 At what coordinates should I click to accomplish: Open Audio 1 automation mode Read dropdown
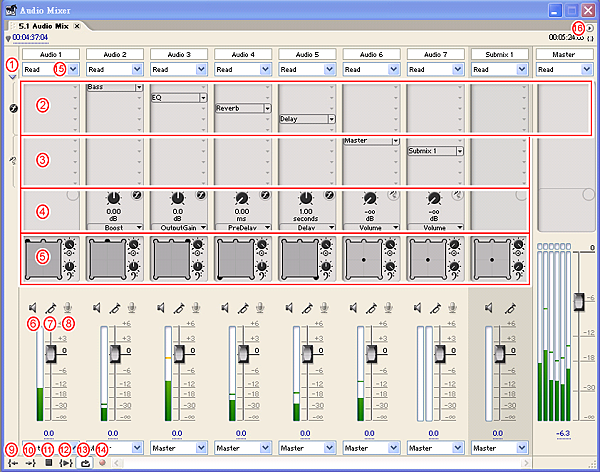[x=72, y=70]
